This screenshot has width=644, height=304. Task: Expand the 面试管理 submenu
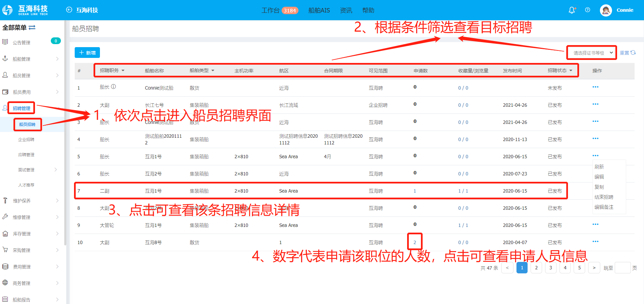click(x=56, y=169)
